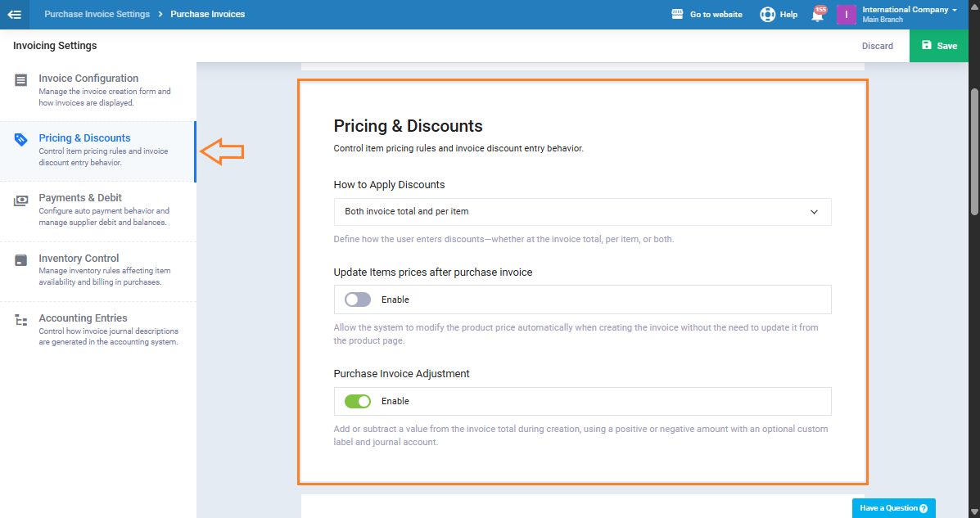Click Have a Question help button
This screenshot has width=980, height=518.
point(893,508)
